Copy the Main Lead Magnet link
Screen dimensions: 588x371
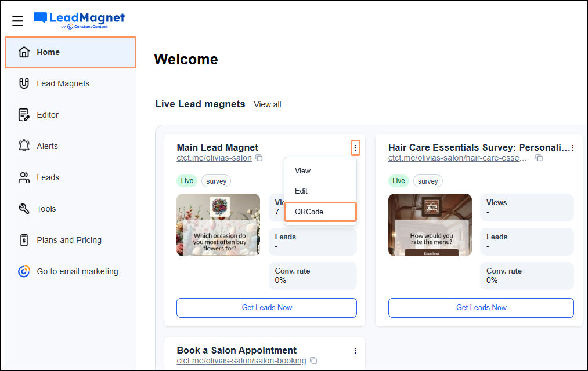(x=259, y=158)
